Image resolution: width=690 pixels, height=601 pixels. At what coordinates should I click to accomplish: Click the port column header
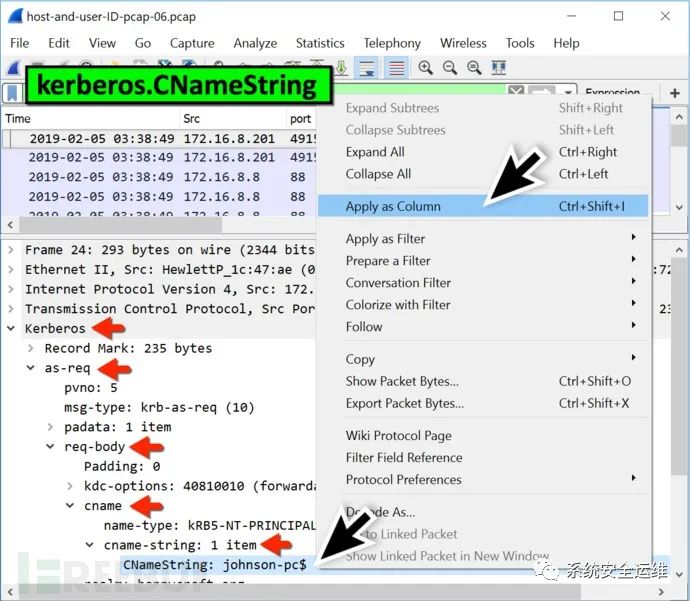pyautogui.click(x=301, y=119)
